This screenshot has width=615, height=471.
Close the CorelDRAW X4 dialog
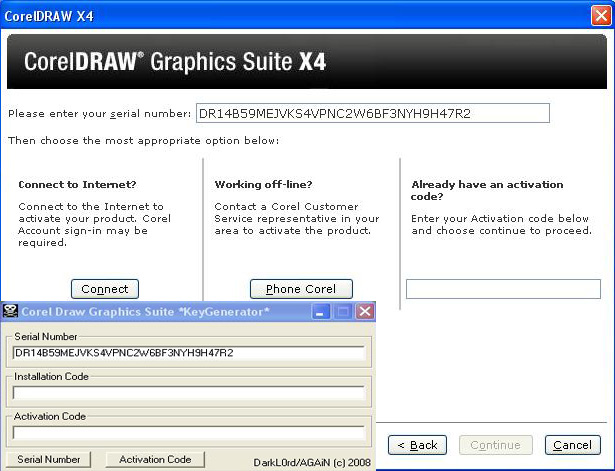click(x=601, y=16)
